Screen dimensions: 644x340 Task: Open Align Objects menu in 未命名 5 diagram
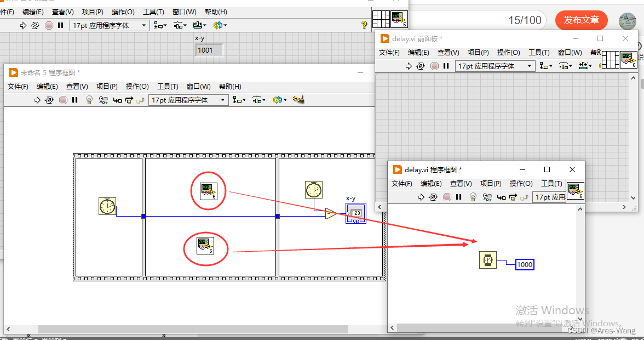(239, 100)
